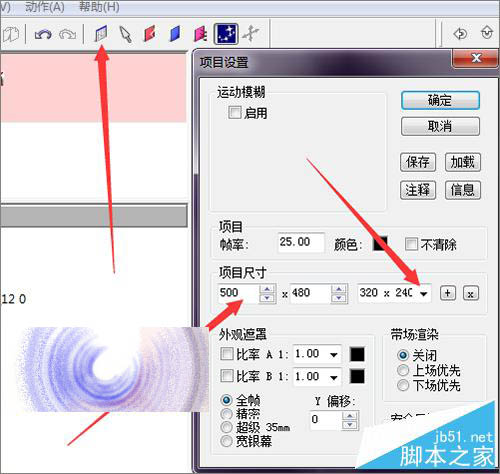Image resolution: width=500 pixels, height=474 pixels.
Task: Open the 比率 B ratio dropdown
Action: (333, 377)
